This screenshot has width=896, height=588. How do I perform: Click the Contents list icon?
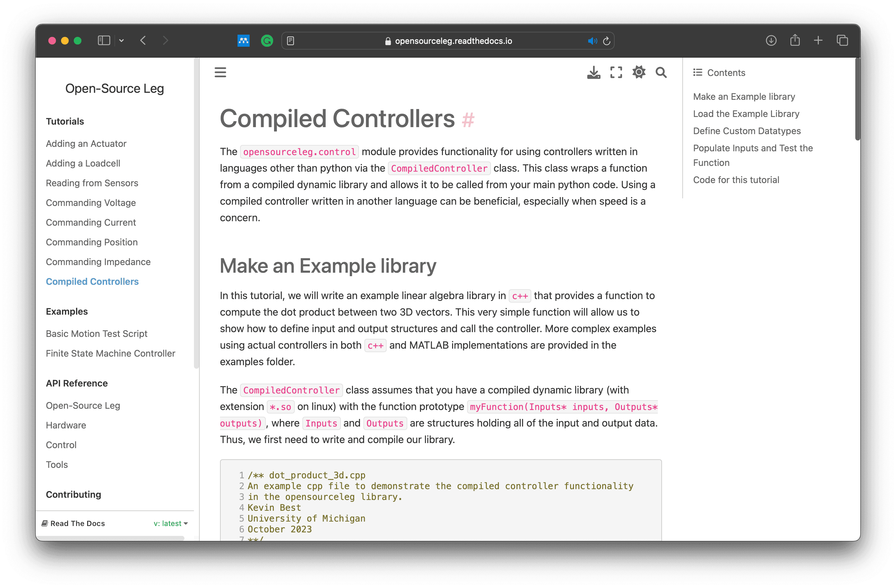(x=697, y=72)
